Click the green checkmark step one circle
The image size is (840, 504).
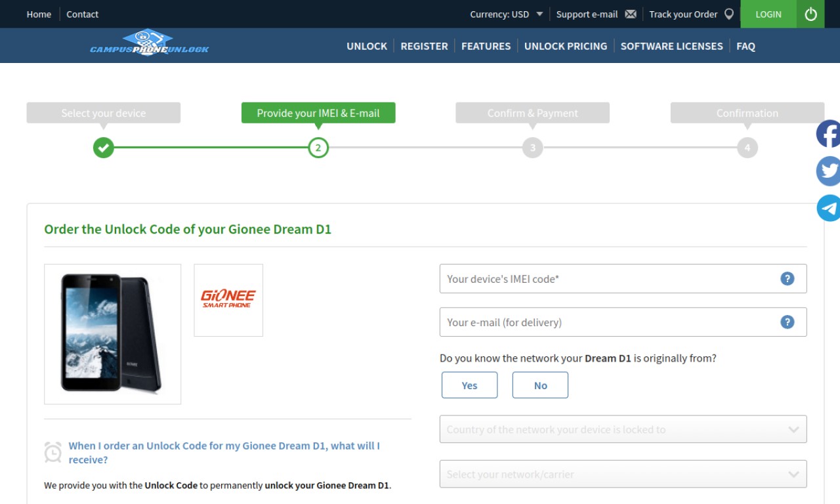click(x=103, y=148)
